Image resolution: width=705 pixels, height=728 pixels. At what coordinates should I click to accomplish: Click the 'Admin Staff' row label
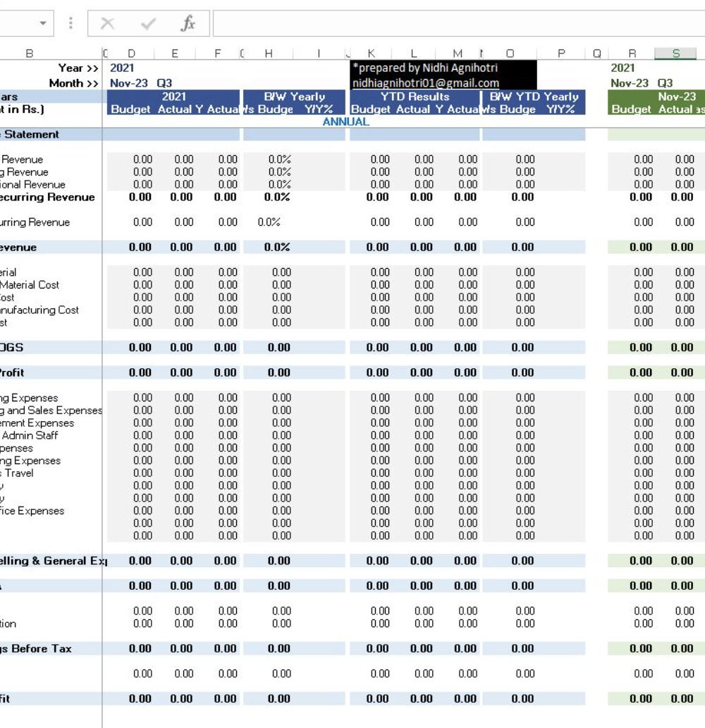pyautogui.click(x=29, y=435)
